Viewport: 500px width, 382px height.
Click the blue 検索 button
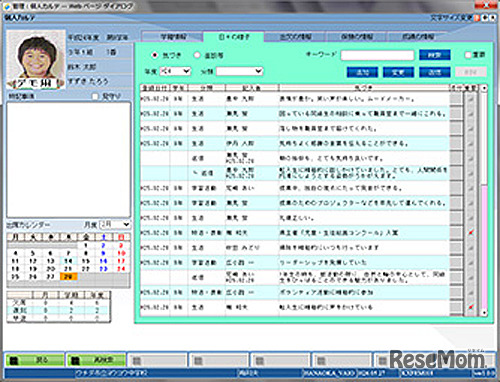(435, 55)
